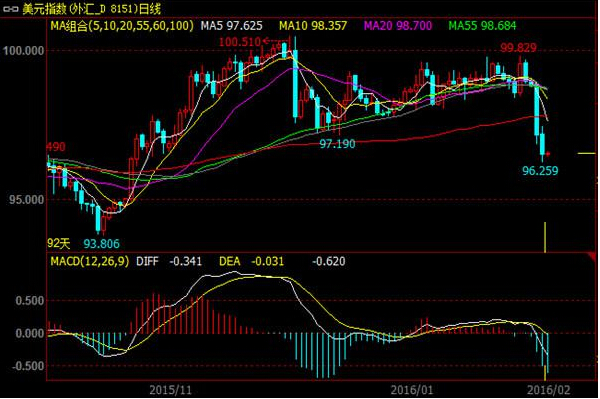
Task: Click the 美元指数 日线 chart title
Action: [91, 9]
